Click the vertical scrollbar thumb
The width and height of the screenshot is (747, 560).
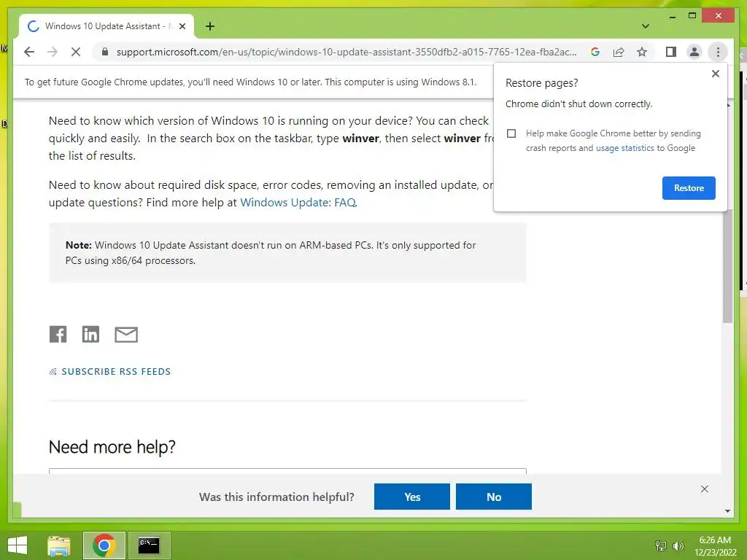tap(727, 267)
